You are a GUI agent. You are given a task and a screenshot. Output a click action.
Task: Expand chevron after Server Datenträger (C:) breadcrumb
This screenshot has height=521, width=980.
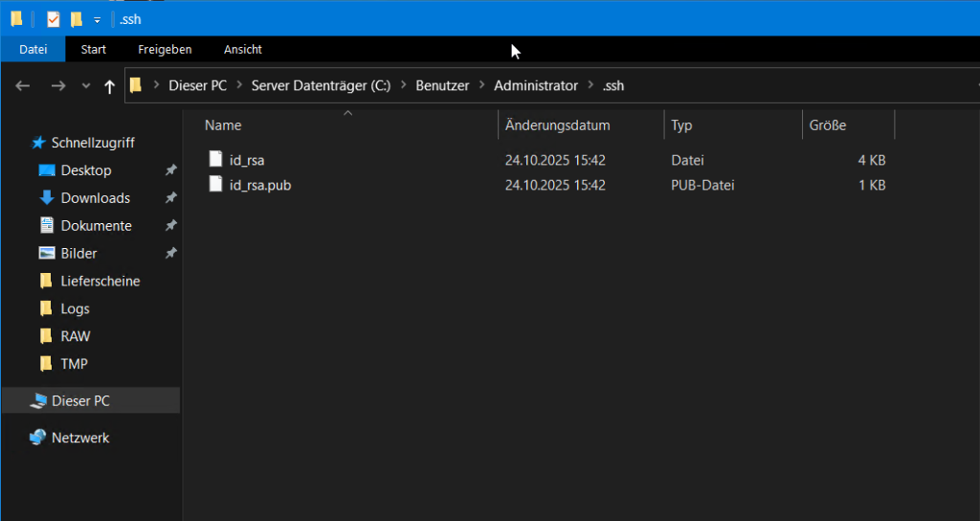403,85
